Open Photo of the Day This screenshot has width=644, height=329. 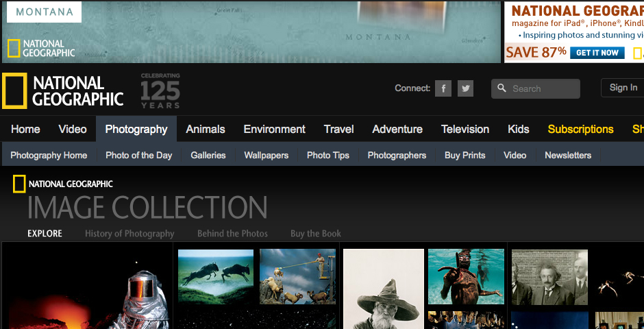click(139, 156)
